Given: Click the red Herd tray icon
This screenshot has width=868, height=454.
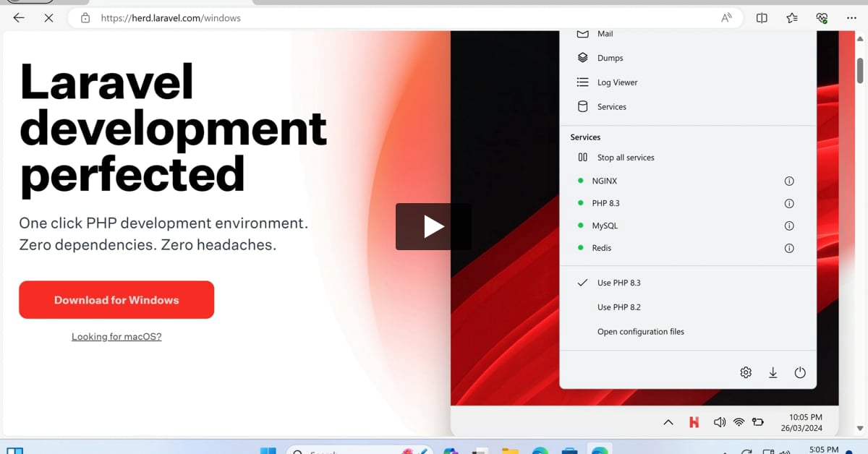Looking at the screenshot, I should 694,422.
